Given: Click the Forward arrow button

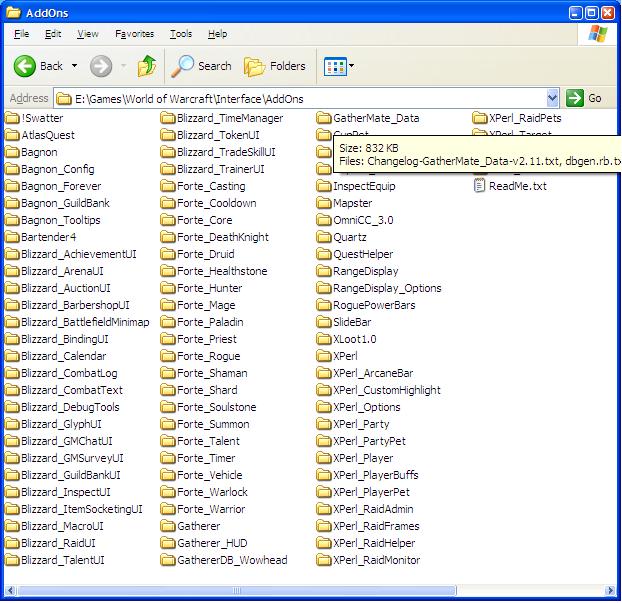Looking at the screenshot, I should [100, 66].
